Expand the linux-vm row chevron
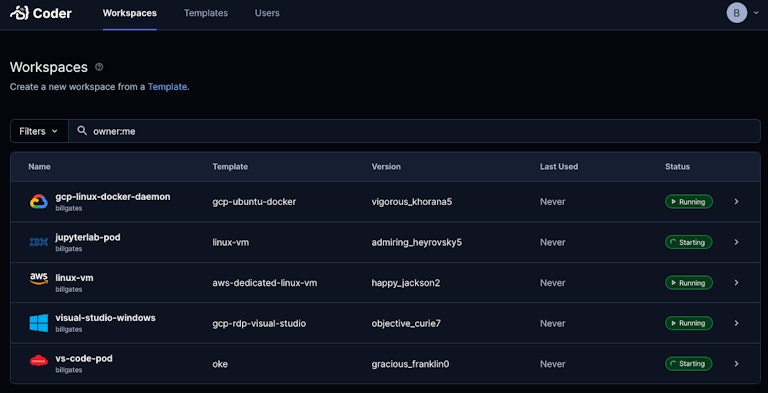The image size is (768, 393). click(x=736, y=283)
